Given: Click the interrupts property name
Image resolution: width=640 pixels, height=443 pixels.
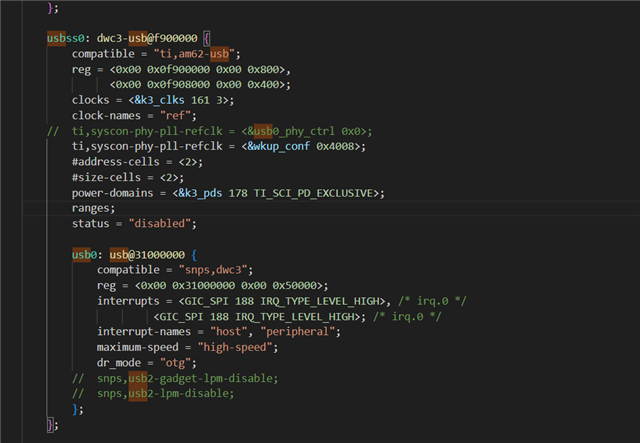Looking at the screenshot, I should (x=128, y=301).
